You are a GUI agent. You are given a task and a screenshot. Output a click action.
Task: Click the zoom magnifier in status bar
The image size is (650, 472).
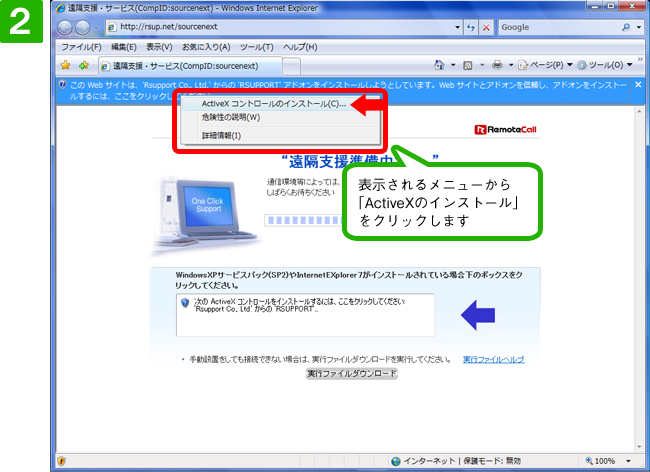coord(589,460)
